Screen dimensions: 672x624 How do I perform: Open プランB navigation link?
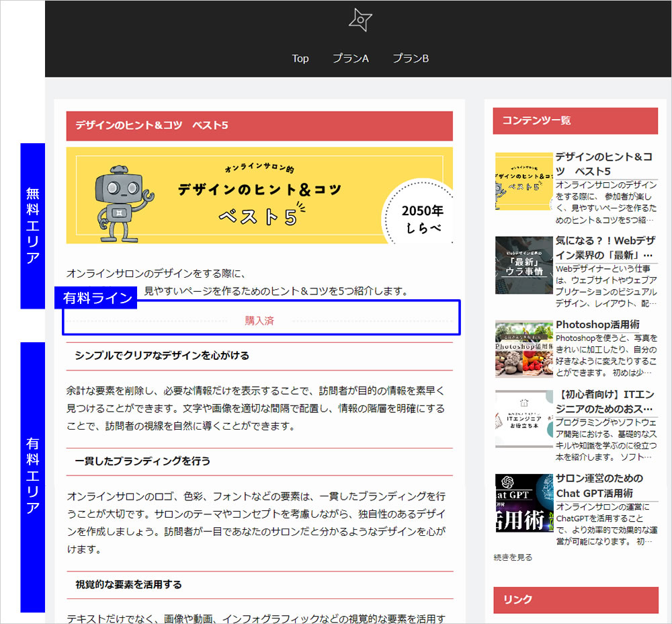click(411, 58)
